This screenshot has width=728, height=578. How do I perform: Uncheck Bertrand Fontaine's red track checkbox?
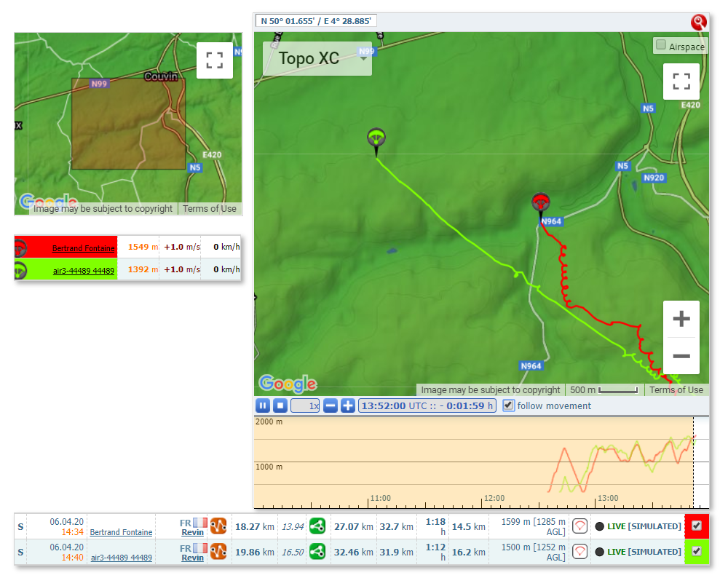(x=697, y=526)
